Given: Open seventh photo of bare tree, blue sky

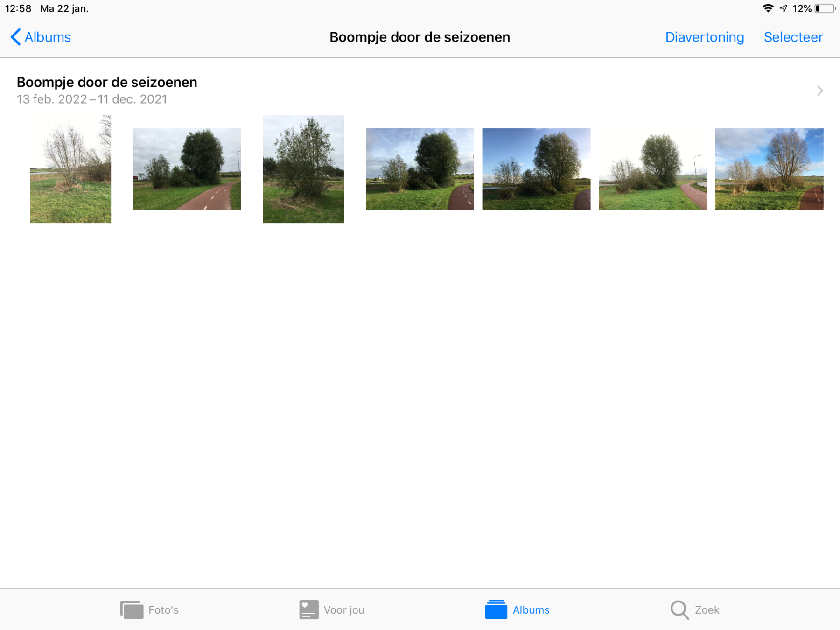Looking at the screenshot, I should pos(769,169).
